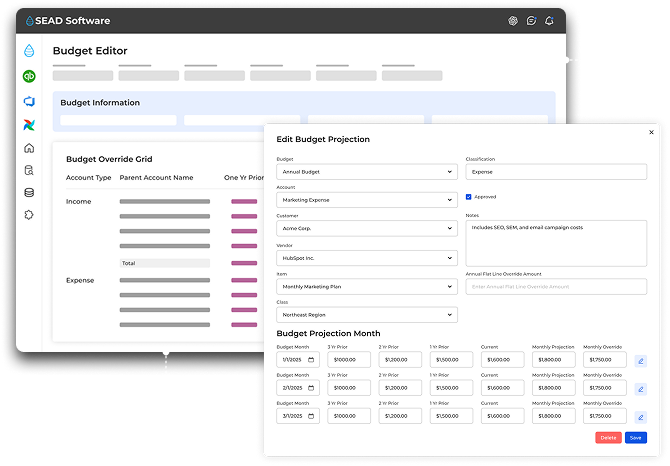Viewport: 670px width, 466px height.
Task: Open the Vendor dropdown showing HubSpot Inc.
Action: 367,258
